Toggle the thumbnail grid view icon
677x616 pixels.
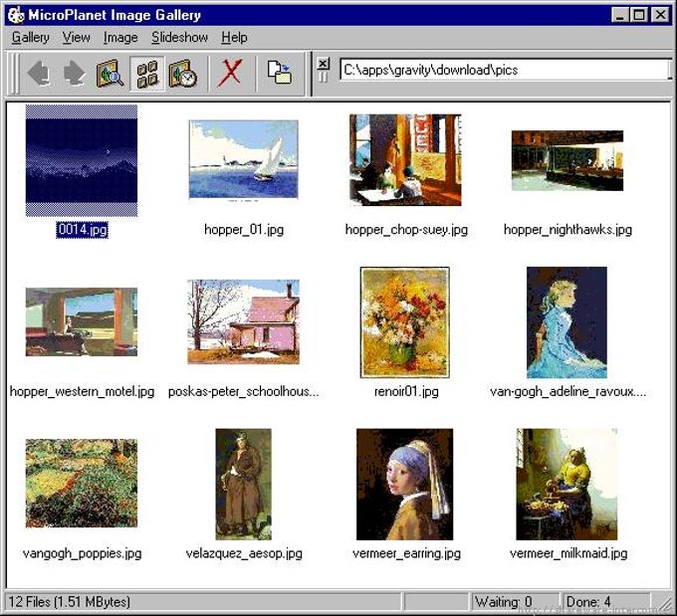point(146,74)
